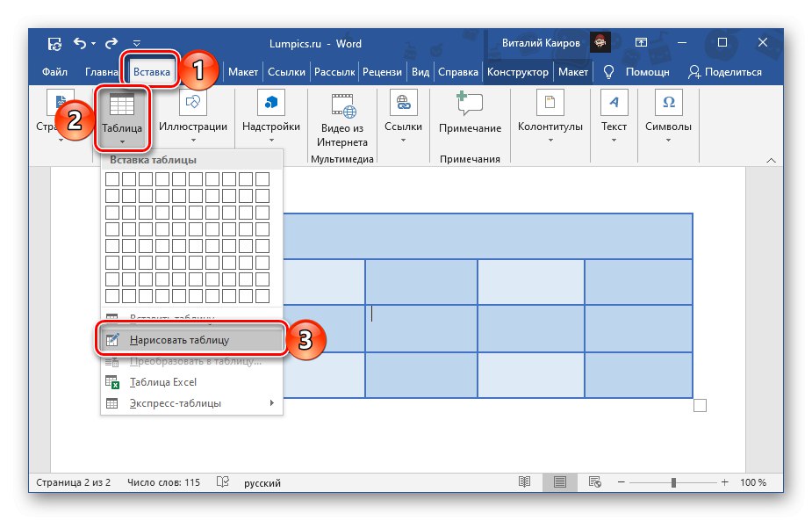Open the Вид tab
This screenshot has width=812, height=521.
click(x=420, y=72)
